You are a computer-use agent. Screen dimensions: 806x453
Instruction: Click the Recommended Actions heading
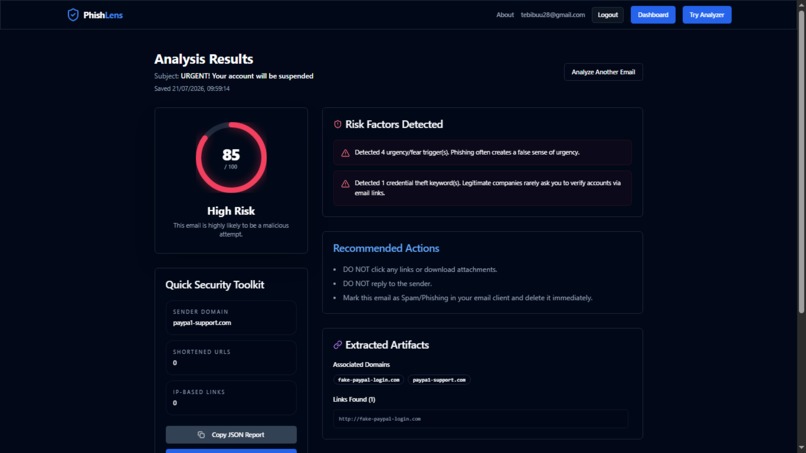click(386, 248)
